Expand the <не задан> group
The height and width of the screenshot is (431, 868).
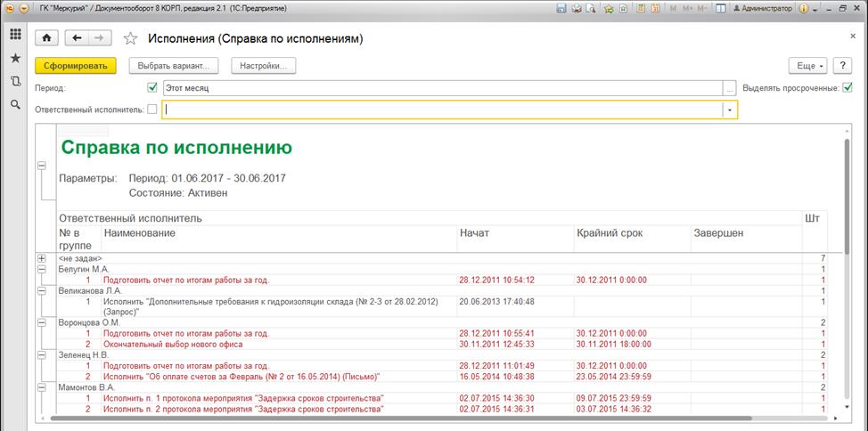pos(41,258)
